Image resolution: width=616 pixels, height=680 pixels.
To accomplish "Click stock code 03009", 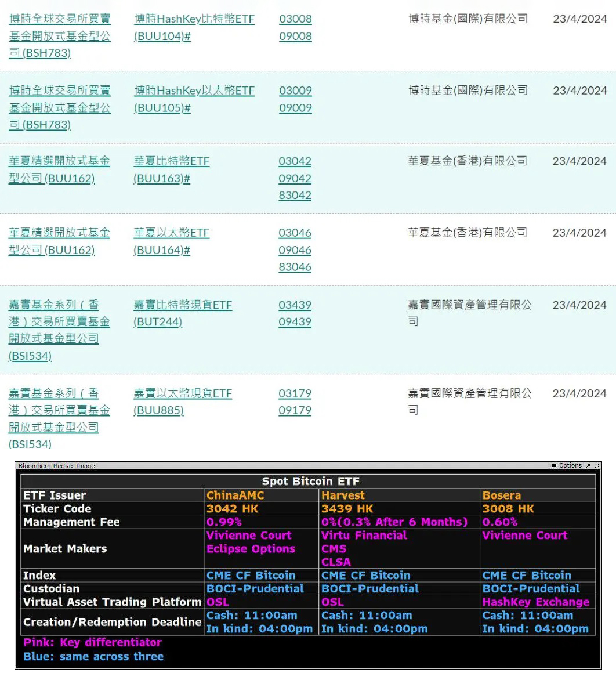I will coord(295,91).
